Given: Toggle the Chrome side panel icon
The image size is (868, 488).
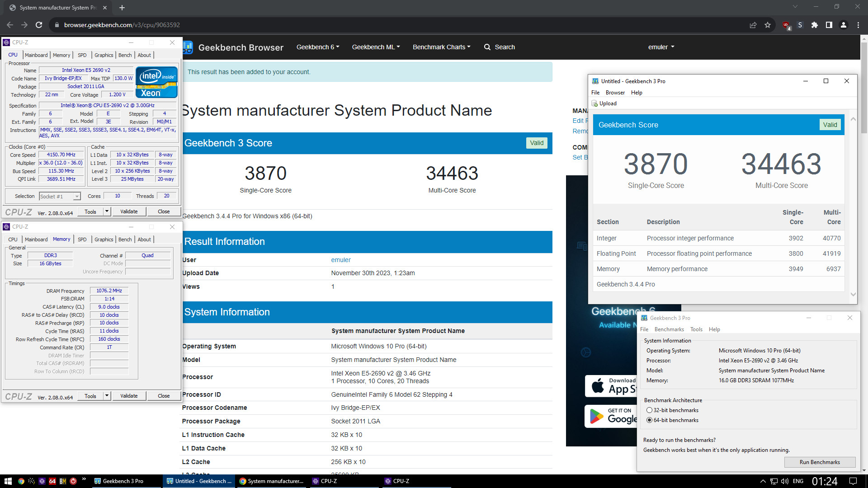Looking at the screenshot, I should click(829, 25).
